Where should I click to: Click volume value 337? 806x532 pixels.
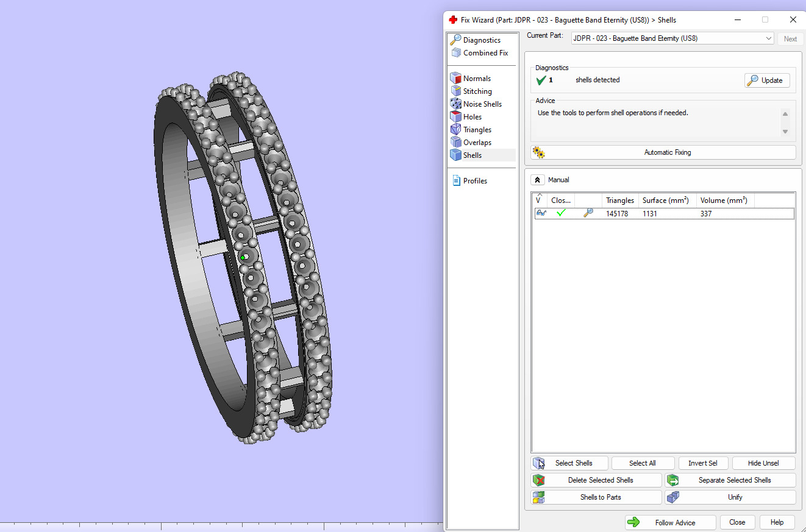(706, 214)
